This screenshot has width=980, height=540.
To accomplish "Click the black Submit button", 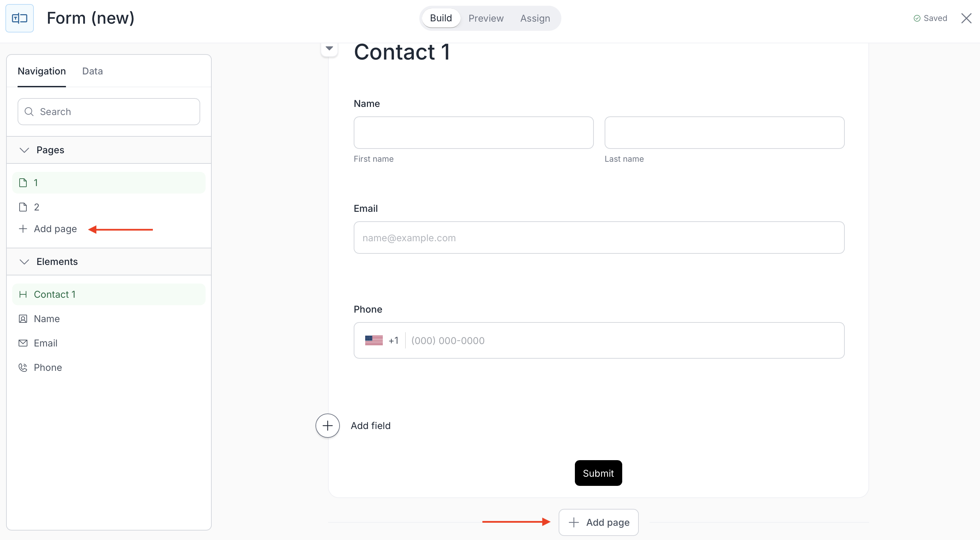I will point(598,473).
